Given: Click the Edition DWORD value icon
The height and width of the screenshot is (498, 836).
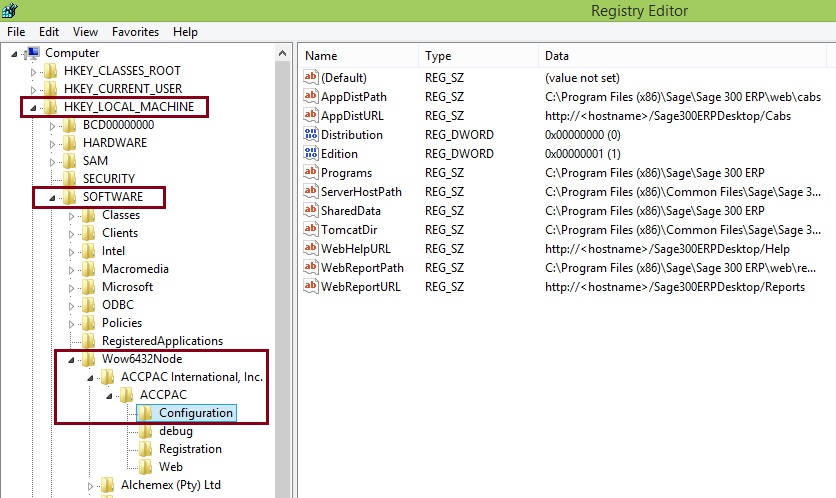Looking at the screenshot, I should coord(311,153).
